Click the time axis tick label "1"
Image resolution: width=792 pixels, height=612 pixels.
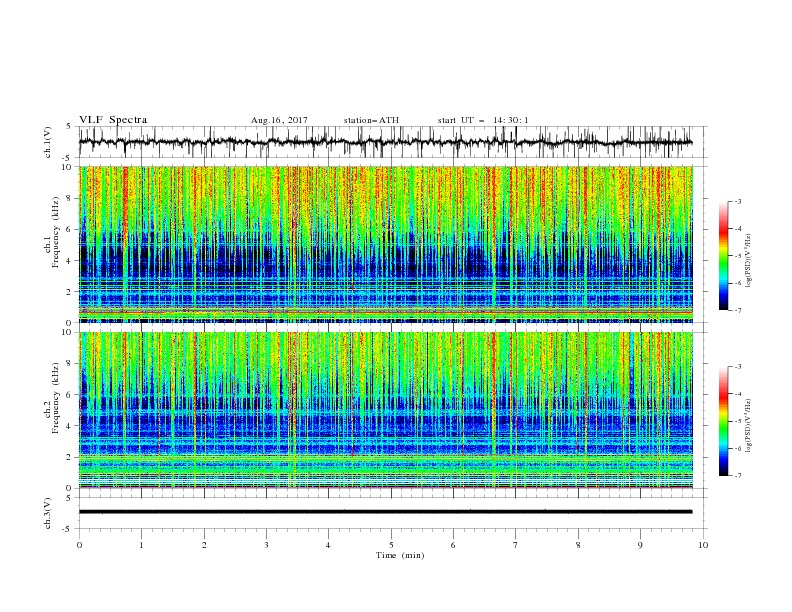tap(141, 545)
